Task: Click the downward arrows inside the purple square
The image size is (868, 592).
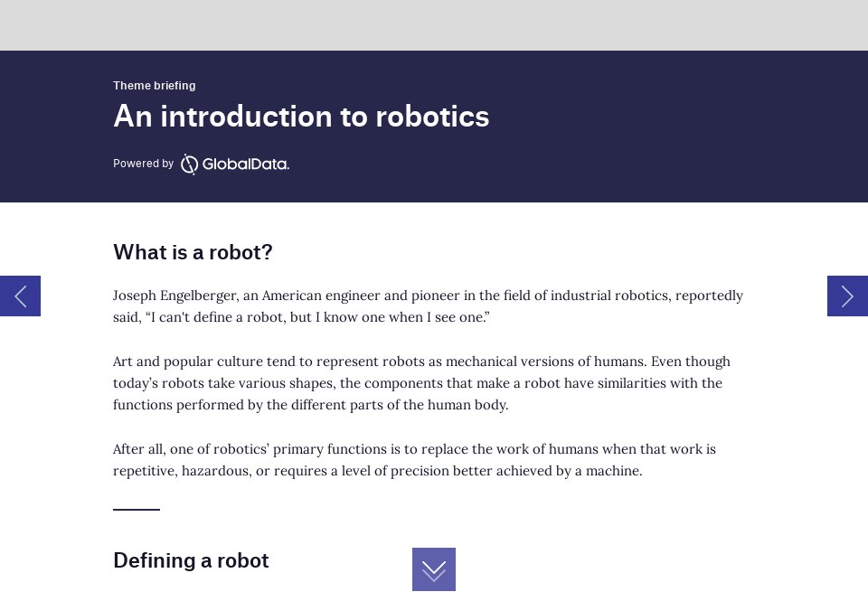Action: 434,569
